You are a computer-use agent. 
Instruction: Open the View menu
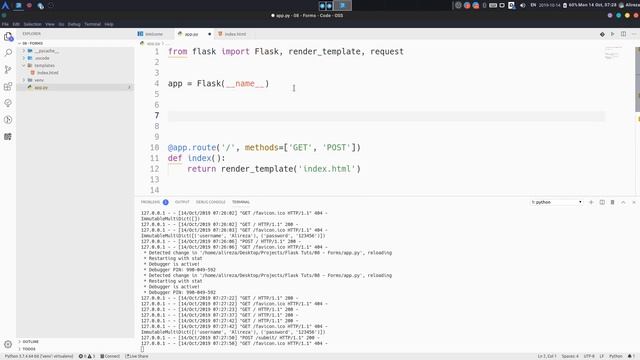point(50,24)
